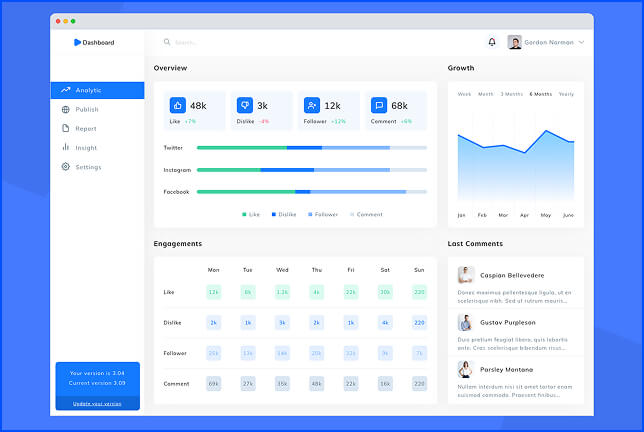
Task: Click the Follower person icon
Action: [x=312, y=105]
